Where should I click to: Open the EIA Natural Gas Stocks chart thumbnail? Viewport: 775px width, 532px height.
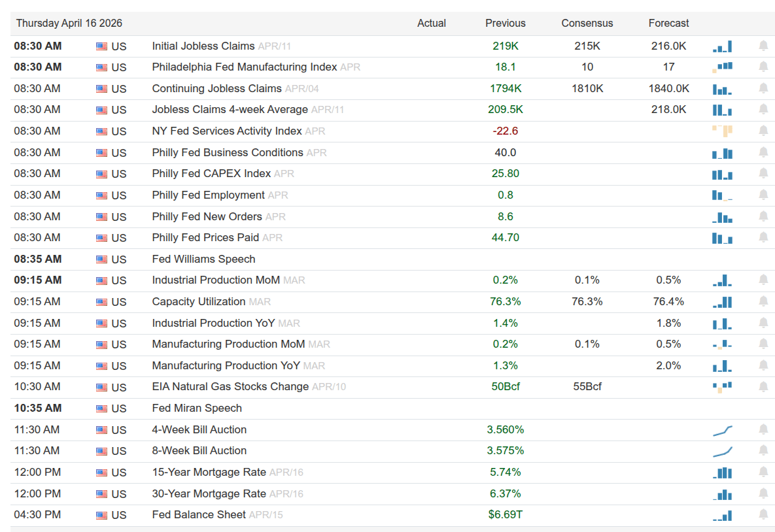(722, 387)
